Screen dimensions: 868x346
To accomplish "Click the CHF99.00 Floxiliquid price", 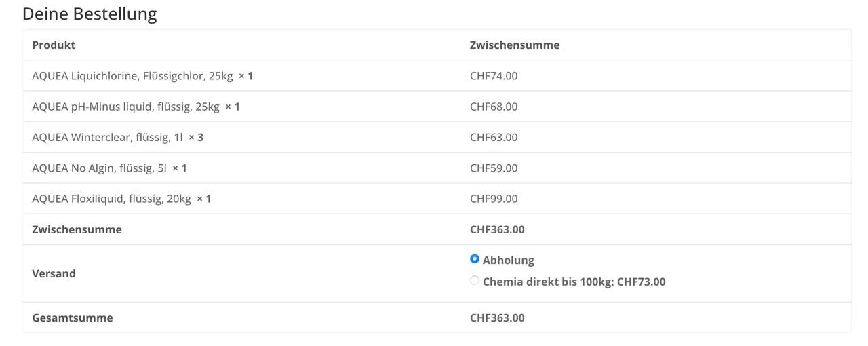I will pyautogui.click(x=494, y=199).
